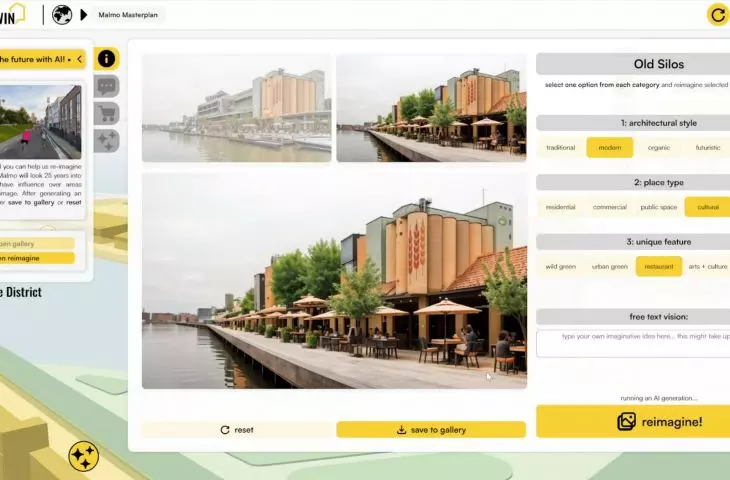Screen dimensions: 730x480
Task: Click the reimagine! button
Action: click(x=633, y=422)
